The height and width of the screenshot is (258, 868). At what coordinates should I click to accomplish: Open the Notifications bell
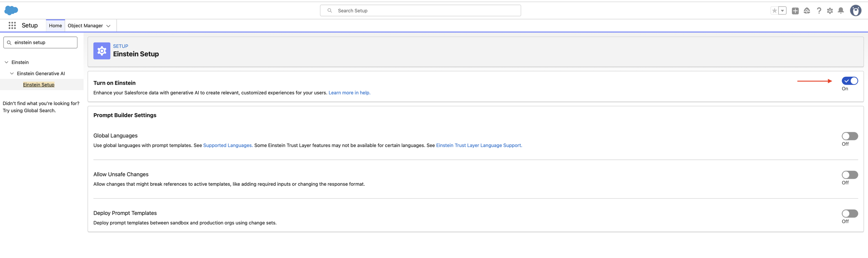[841, 11]
